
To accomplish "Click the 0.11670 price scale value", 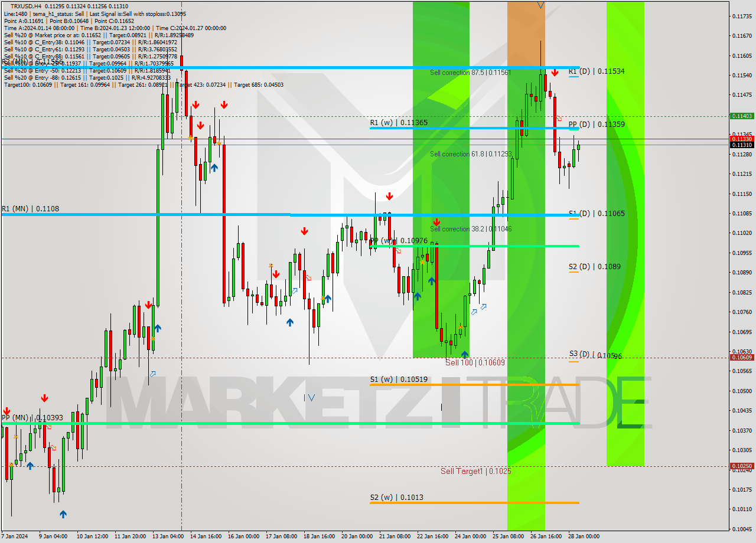I will (x=742, y=36).
